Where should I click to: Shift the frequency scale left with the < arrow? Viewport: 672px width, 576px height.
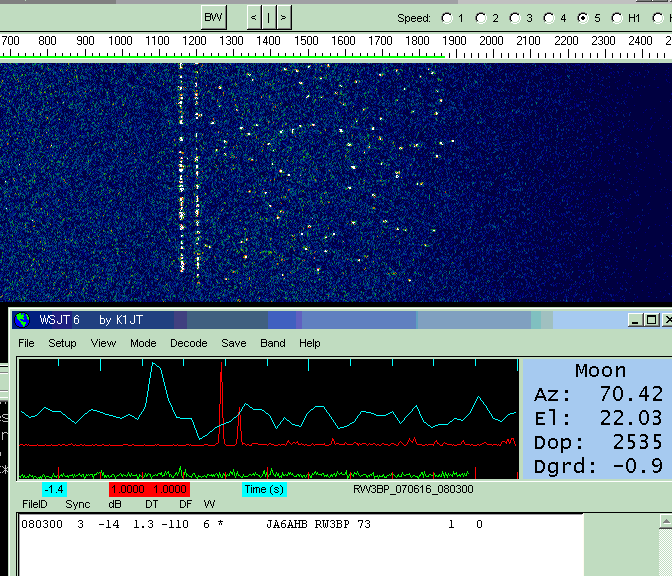point(254,17)
